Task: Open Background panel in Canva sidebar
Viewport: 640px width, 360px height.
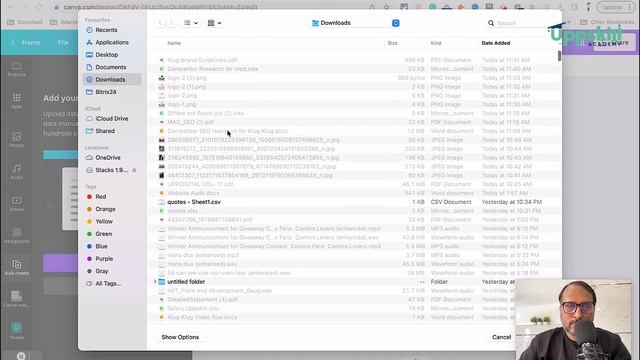Action: pos(17,236)
